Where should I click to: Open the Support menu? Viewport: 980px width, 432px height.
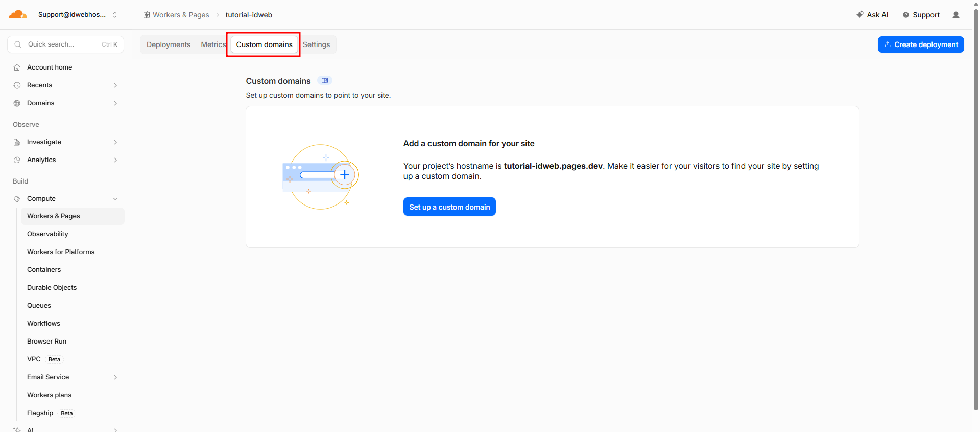point(921,15)
